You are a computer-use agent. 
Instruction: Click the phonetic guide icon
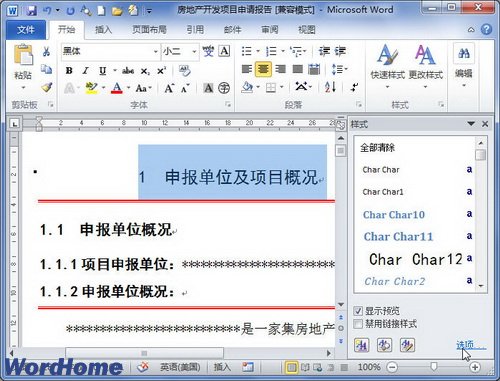[x=208, y=51]
